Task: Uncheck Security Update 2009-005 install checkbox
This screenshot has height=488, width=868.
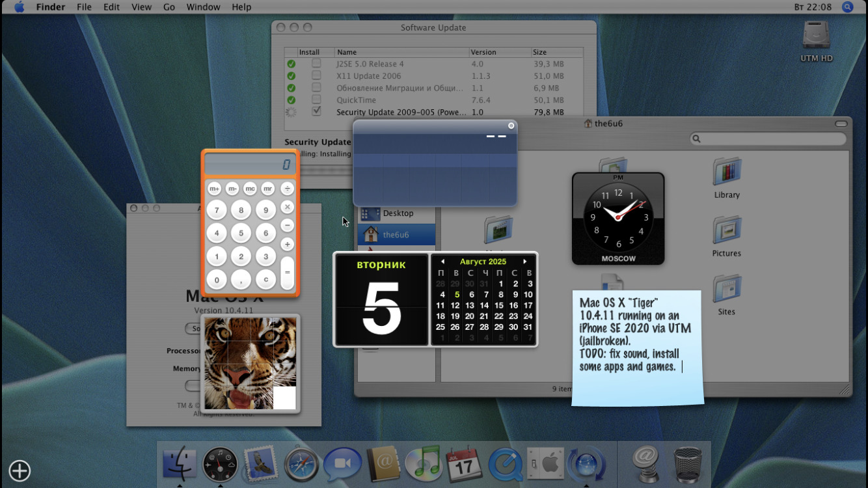Action: [316, 111]
